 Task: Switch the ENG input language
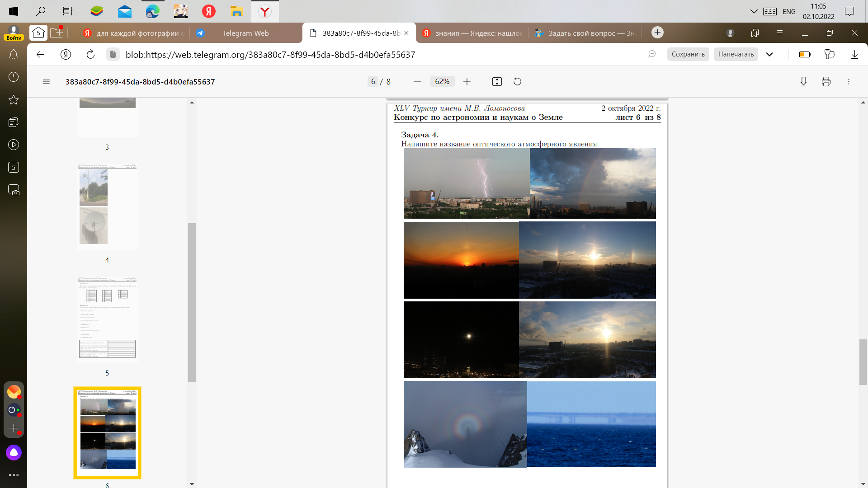789,11
